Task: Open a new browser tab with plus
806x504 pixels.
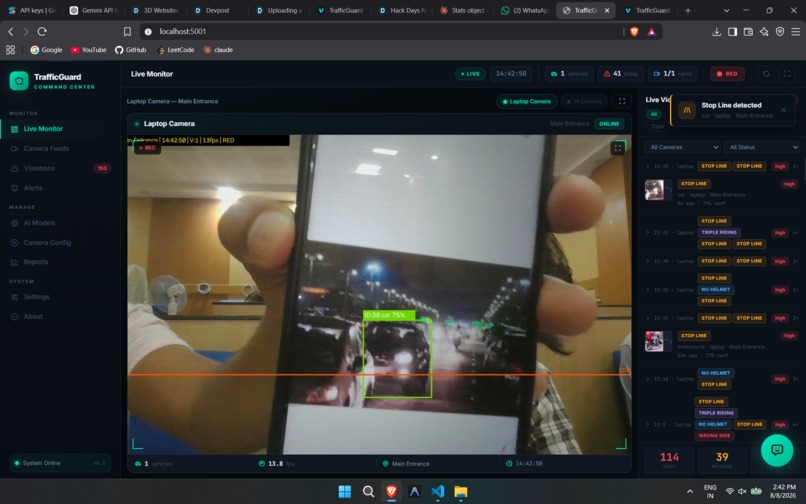Action: point(688,10)
